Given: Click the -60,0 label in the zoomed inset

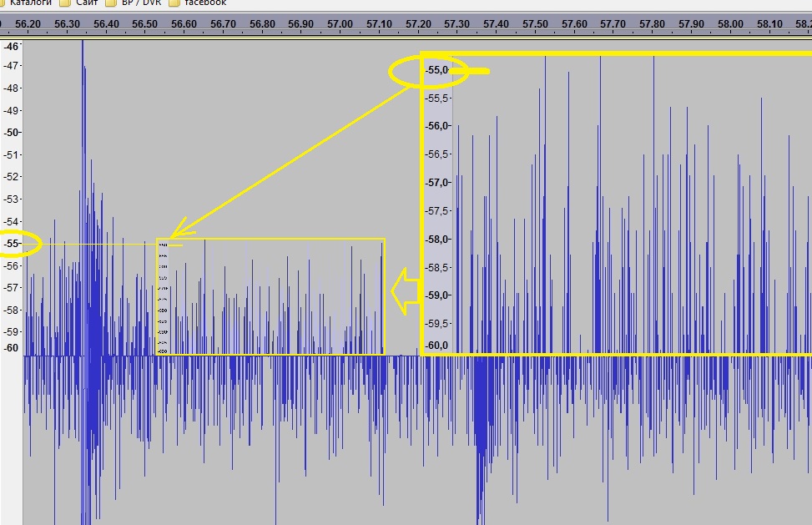Looking at the screenshot, I should point(438,346).
